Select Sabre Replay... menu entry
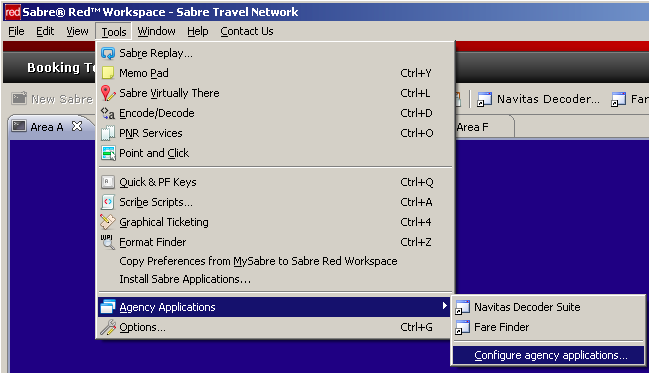This screenshot has width=649, height=373. coord(275,53)
